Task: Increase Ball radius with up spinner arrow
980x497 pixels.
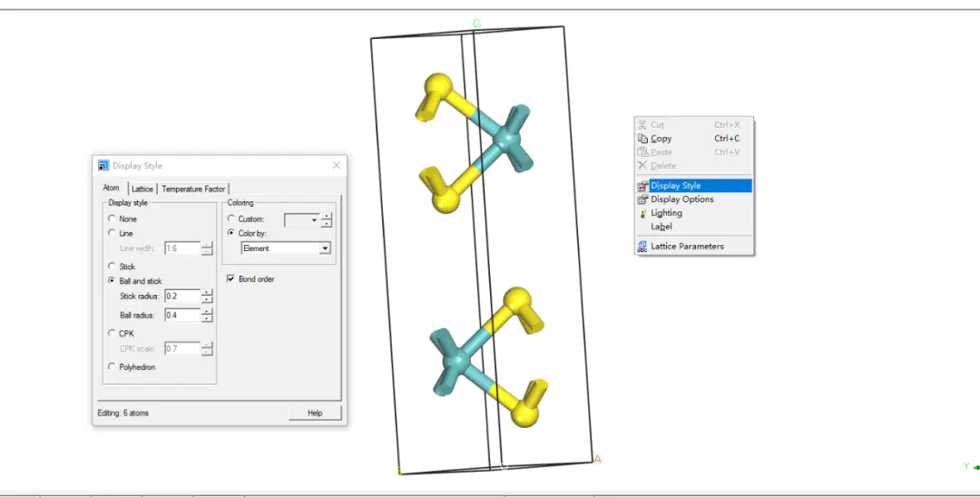Action: pos(207,312)
